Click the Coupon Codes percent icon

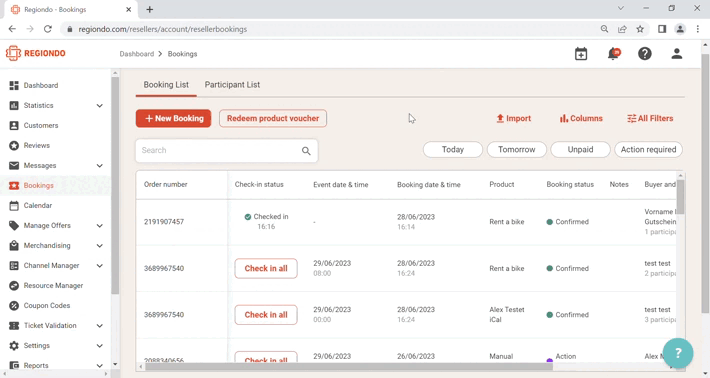click(14, 306)
